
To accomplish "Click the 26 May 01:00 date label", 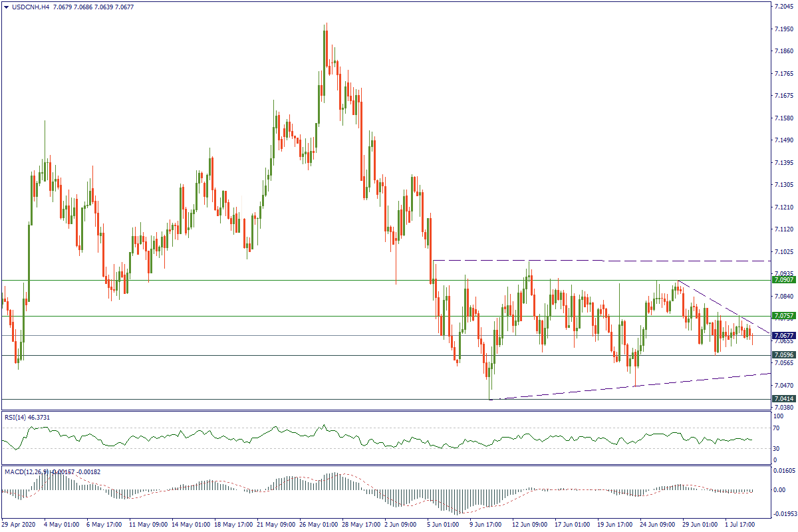I will tap(320, 524).
